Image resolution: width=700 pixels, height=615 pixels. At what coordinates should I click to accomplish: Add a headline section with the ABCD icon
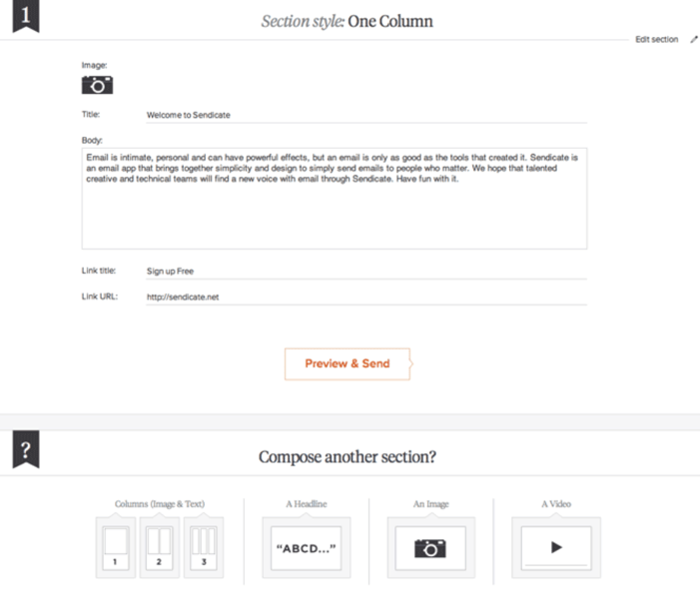pyautogui.click(x=306, y=547)
